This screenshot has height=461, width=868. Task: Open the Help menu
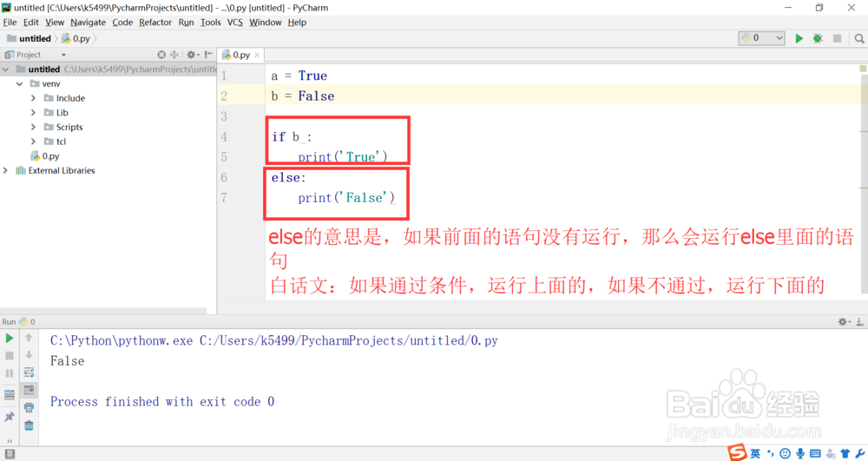pos(297,22)
